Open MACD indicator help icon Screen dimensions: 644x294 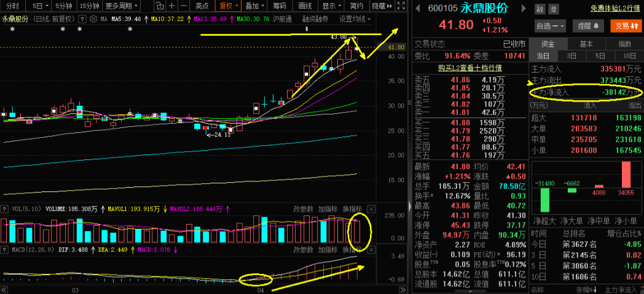click(4, 250)
